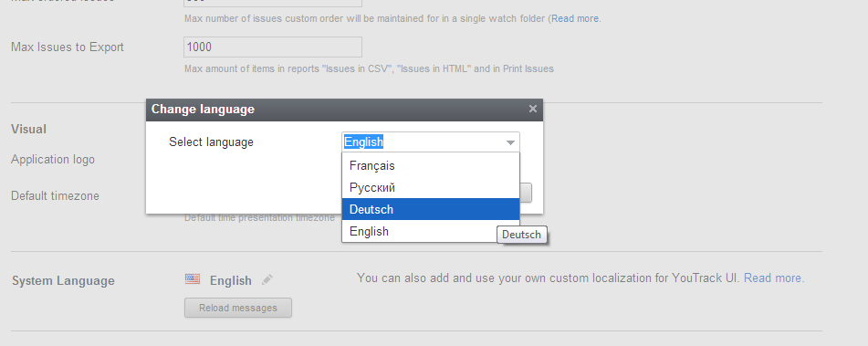Close the Change language dialog

[532, 109]
